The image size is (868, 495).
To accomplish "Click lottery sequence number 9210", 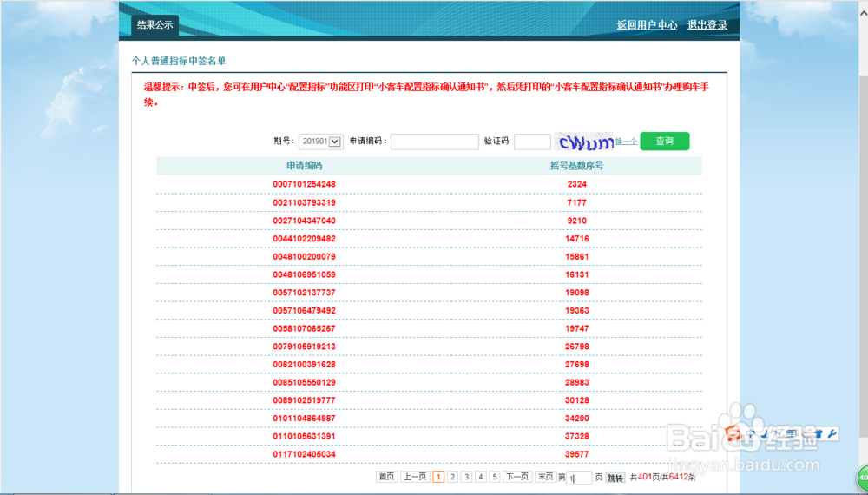I will (577, 221).
